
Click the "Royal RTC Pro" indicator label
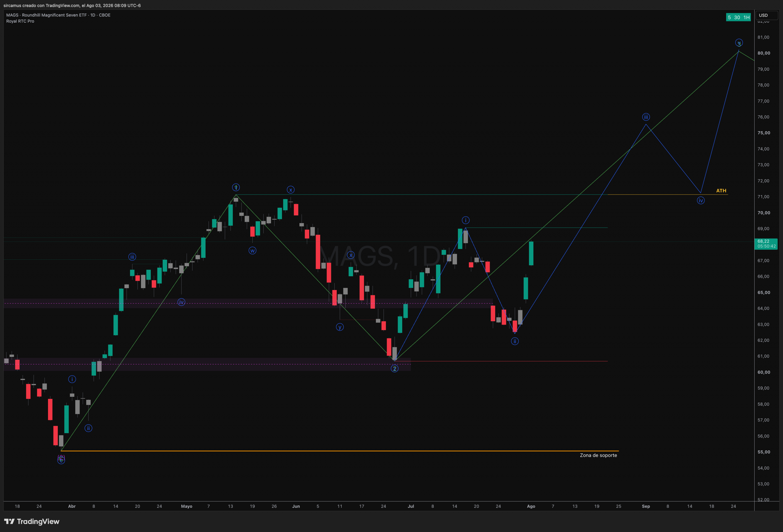pos(20,21)
